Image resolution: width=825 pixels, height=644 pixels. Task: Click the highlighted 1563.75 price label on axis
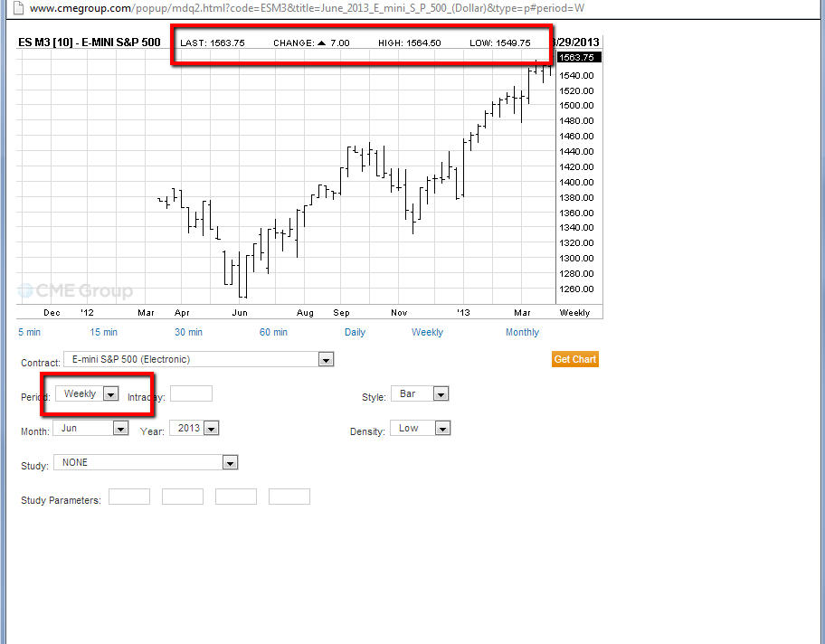tap(579, 57)
